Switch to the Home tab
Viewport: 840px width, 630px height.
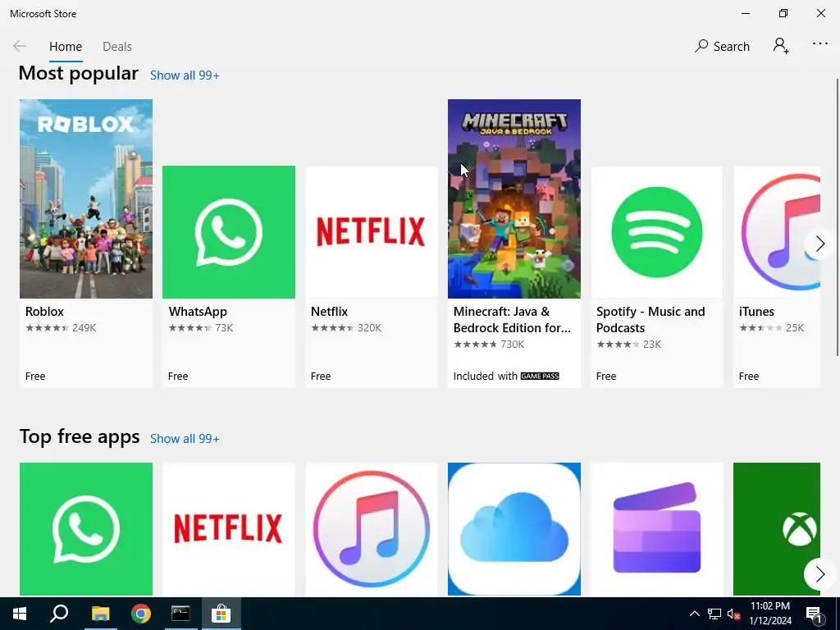(x=66, y=47)
